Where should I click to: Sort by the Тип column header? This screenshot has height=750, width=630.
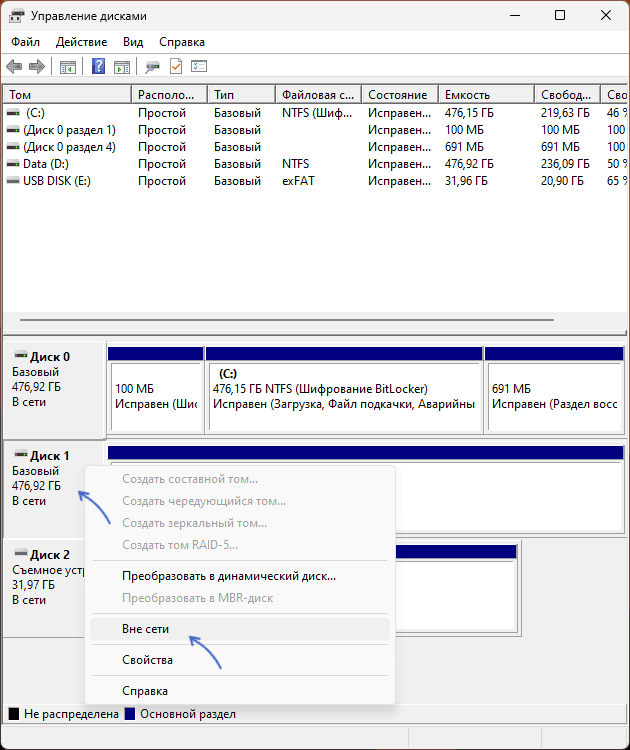pos(242,95)
